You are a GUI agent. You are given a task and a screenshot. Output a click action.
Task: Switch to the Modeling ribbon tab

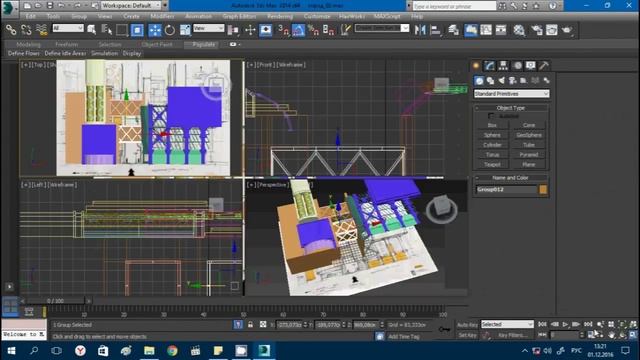click(29, 44)
